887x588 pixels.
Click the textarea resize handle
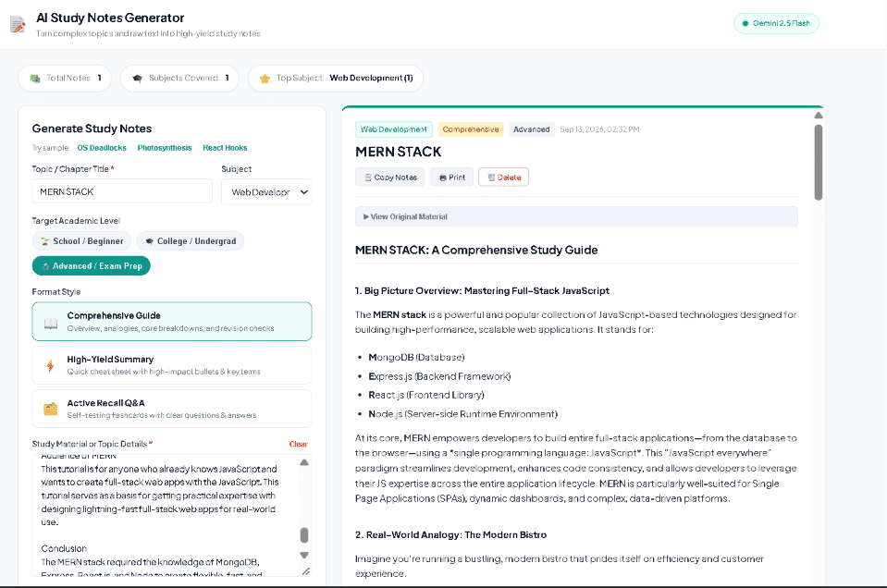pos(306,571)
